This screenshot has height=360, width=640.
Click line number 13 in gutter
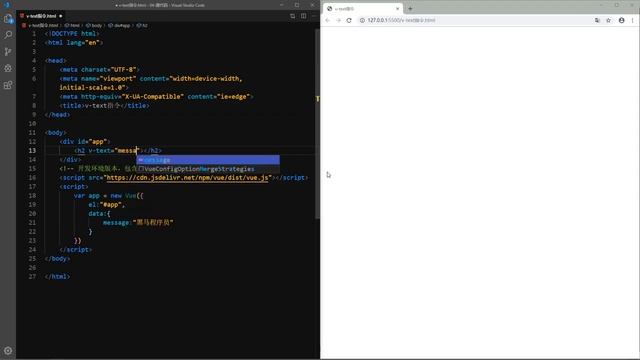point(32,151)
